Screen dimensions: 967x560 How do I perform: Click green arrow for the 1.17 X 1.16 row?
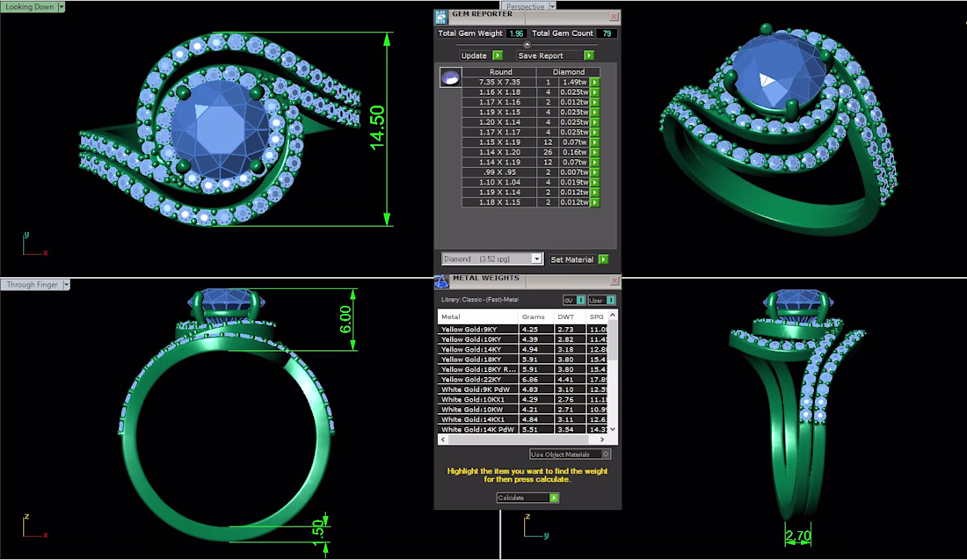coord(594,102)
